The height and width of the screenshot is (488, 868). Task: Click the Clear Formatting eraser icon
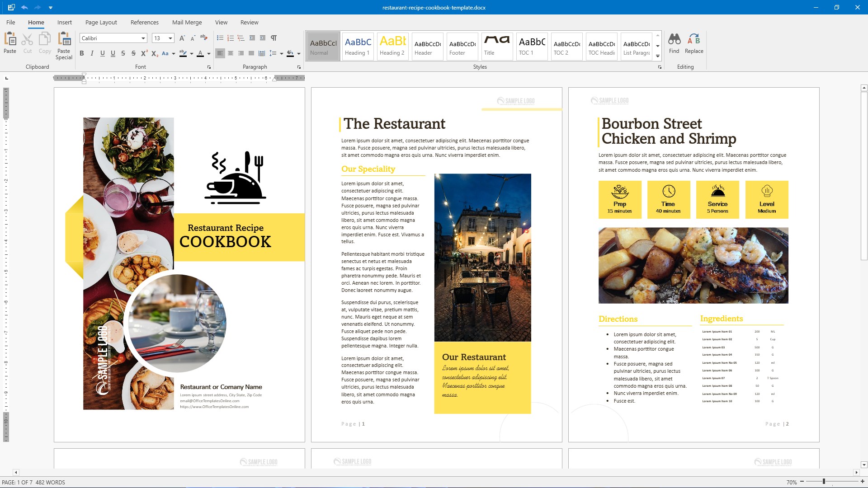[204, 38]
